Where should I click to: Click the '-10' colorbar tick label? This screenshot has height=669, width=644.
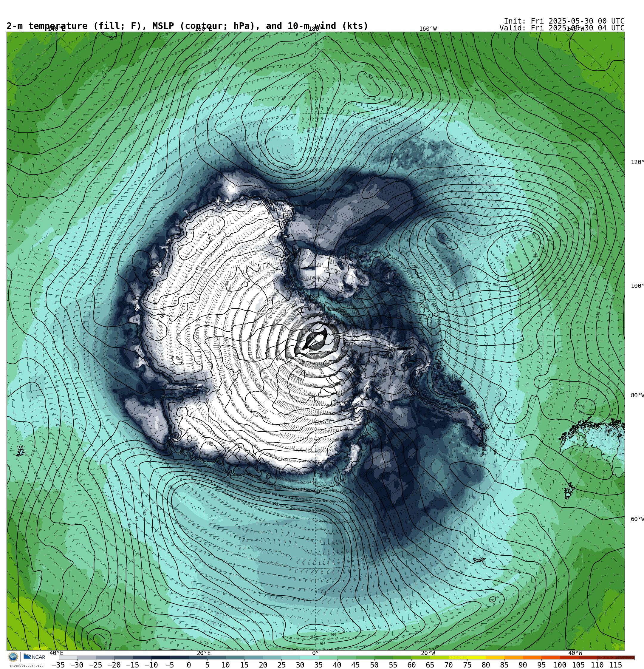(x=151, y=665)
